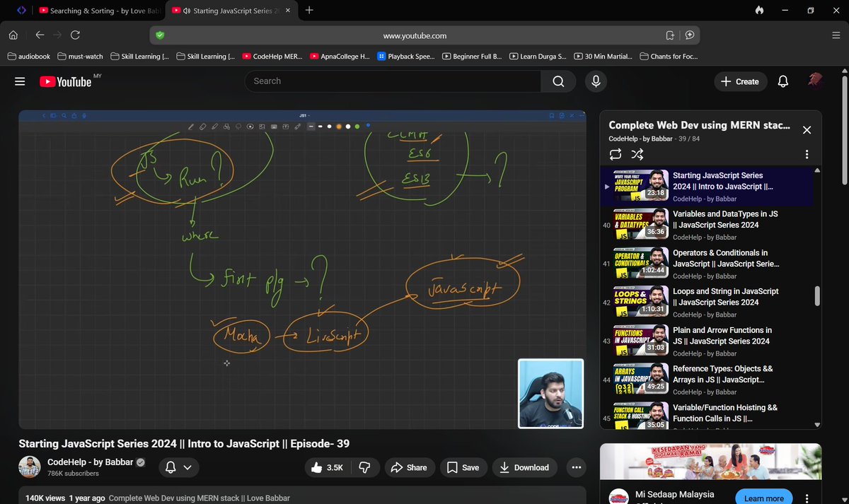Image resolution: width=849 pixels, height=504 pixels.
Task: Switch to Searching & Sorting tab
Action: [100, 11]
